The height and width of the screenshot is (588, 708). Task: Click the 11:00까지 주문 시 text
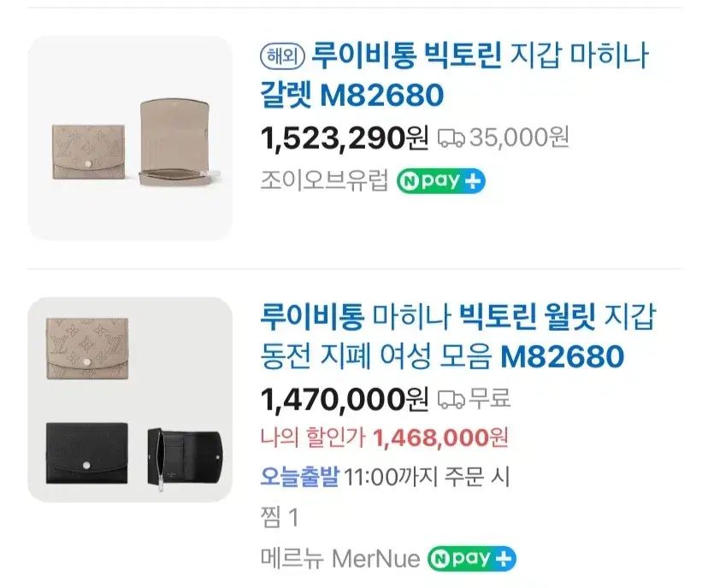click(x=427, y=478)
